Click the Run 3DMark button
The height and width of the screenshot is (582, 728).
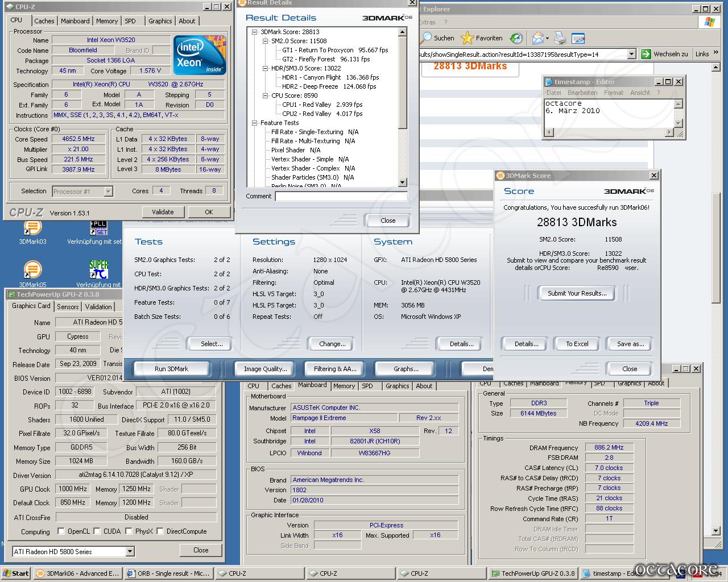(171, 369)
